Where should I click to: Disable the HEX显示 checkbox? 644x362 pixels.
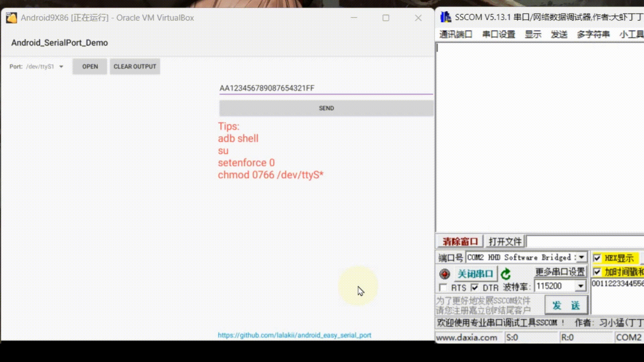[x=597, y=258]
